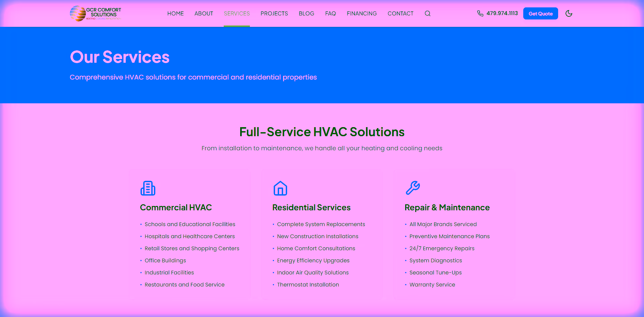
Task: Open the search magnifier icon
Action: click(427, 13)
